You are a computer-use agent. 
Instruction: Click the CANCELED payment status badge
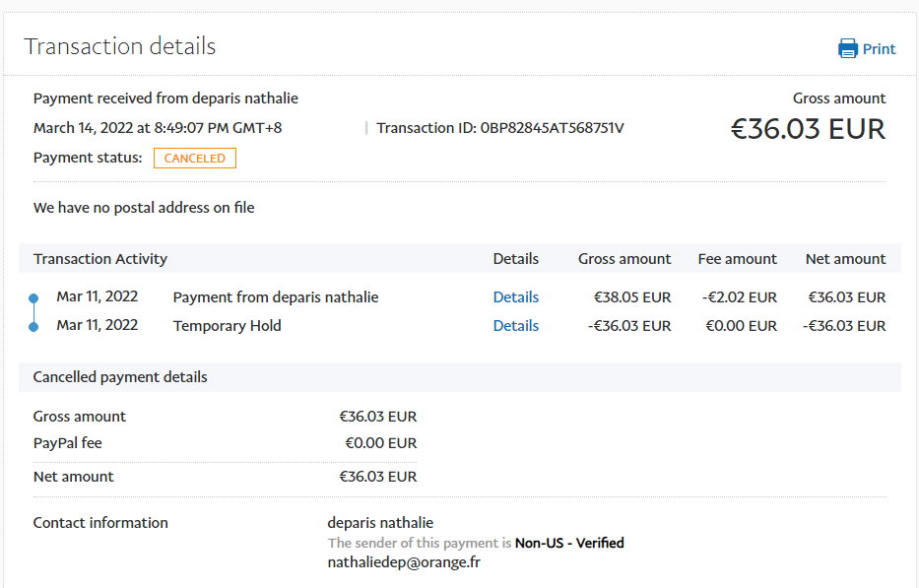pos(194,159)
